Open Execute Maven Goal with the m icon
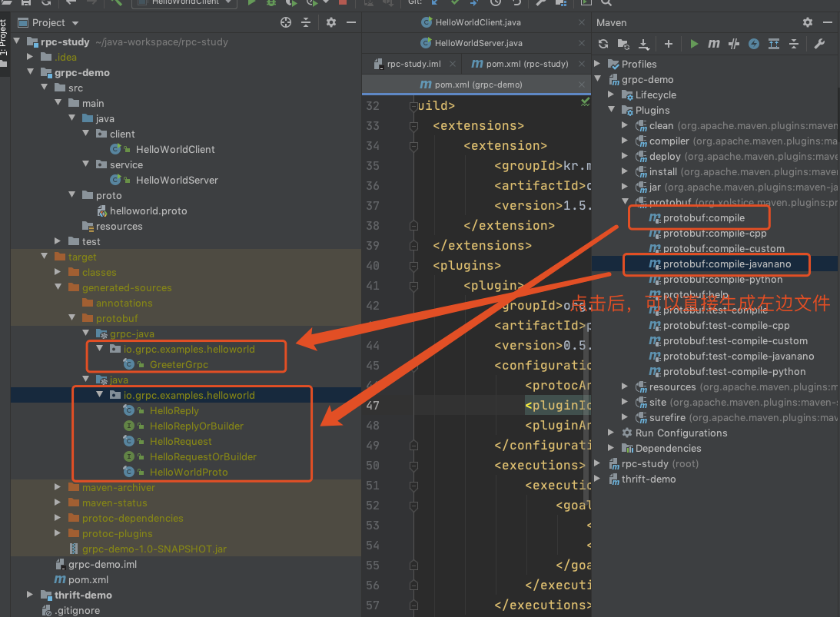 pos(713,44)
